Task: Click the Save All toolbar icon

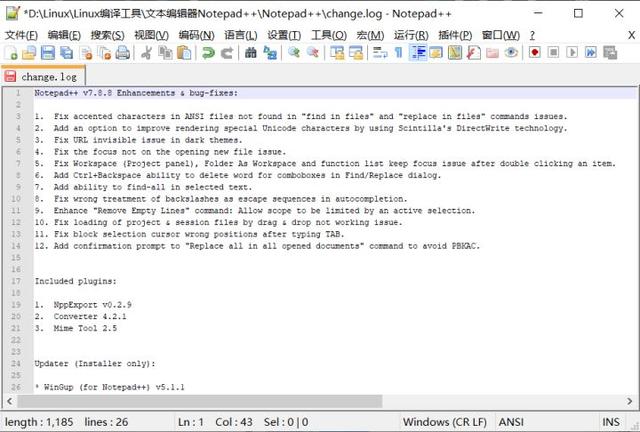Action: [x=67, y=53]
